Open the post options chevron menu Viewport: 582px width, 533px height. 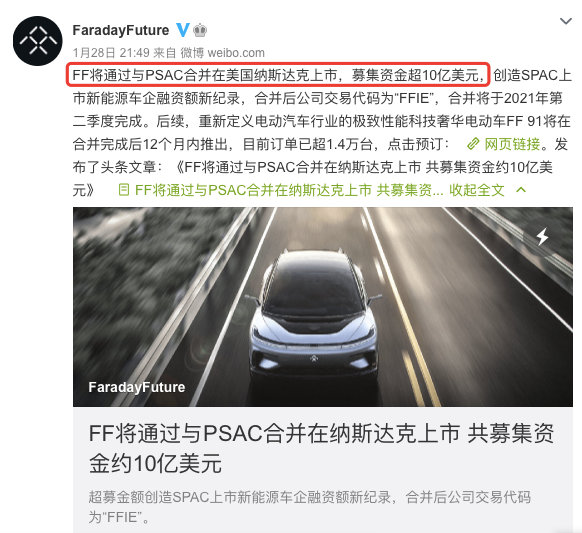[x=565, y=21]
